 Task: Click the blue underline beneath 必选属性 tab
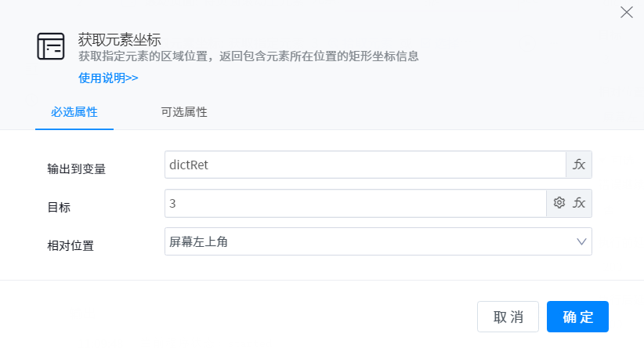[x=74, y=129]
